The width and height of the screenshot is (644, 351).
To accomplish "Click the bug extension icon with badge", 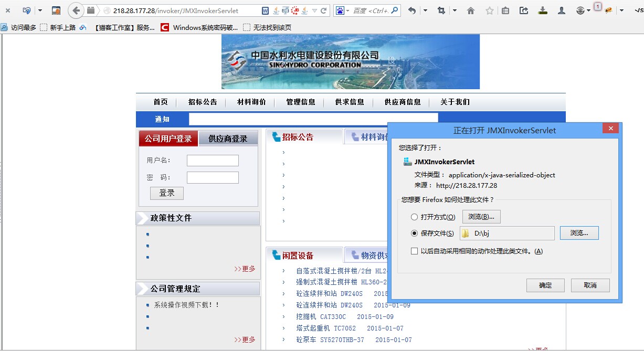I will pos(609,10).
